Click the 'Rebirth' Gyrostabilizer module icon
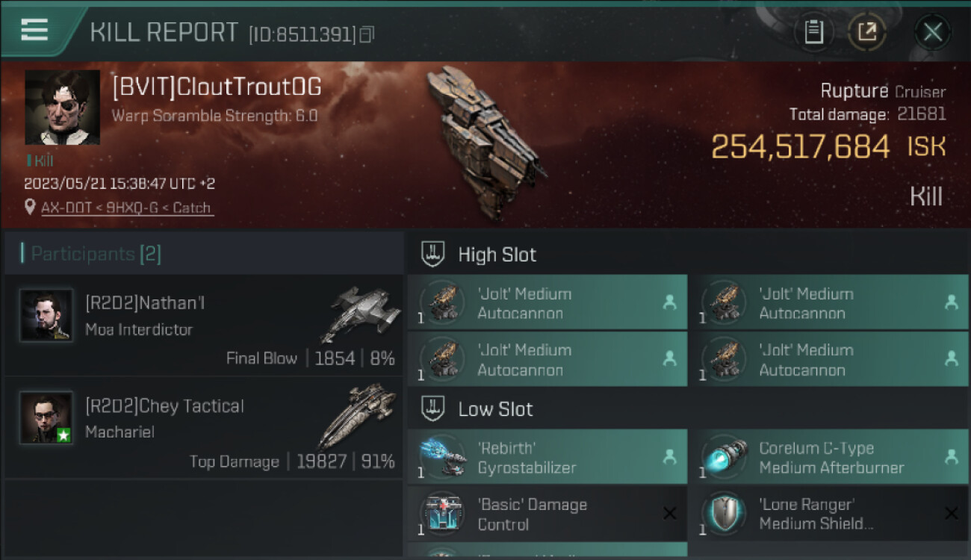Viewport: 971px width, 560px height. click(441, 457)
